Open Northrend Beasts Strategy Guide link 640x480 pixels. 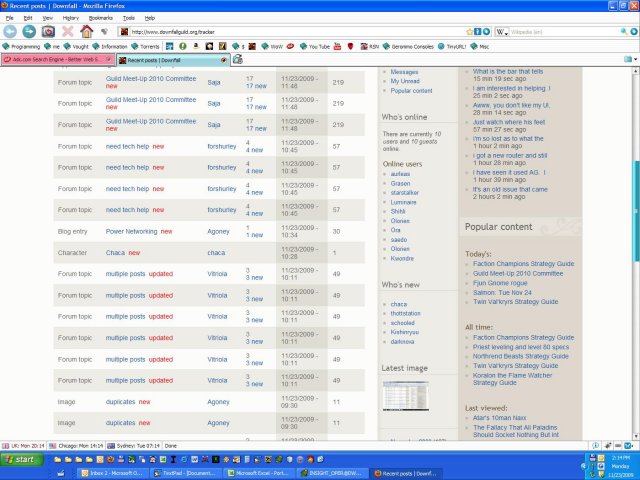[x=520, y=356]
